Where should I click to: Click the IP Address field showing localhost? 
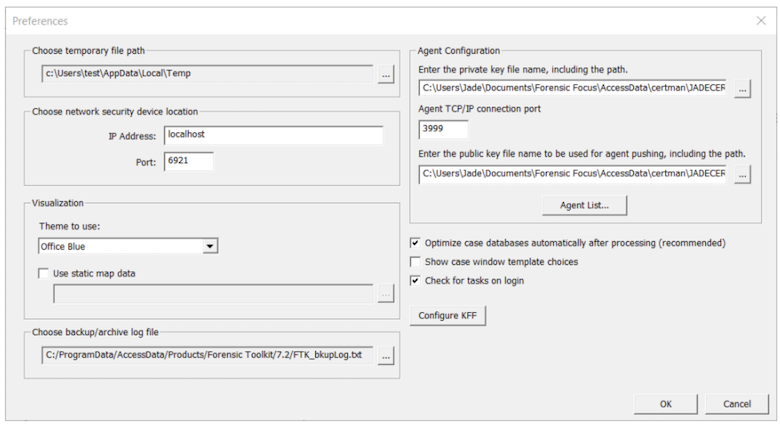coord(274,135)
